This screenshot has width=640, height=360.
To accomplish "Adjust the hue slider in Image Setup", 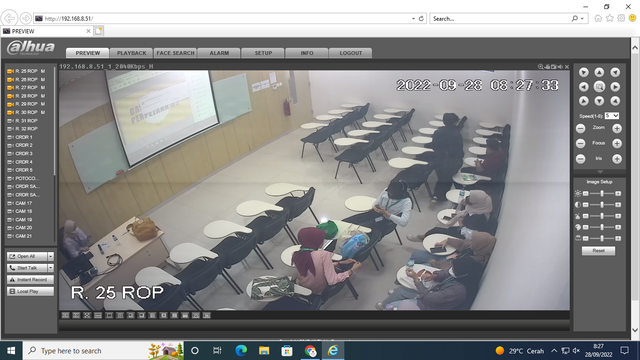I will coord(602,227).
